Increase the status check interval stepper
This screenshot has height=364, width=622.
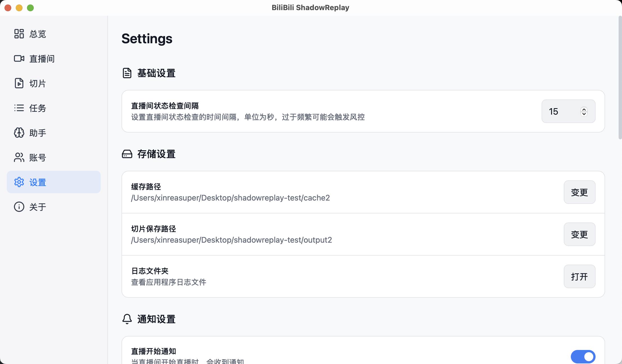584,109
